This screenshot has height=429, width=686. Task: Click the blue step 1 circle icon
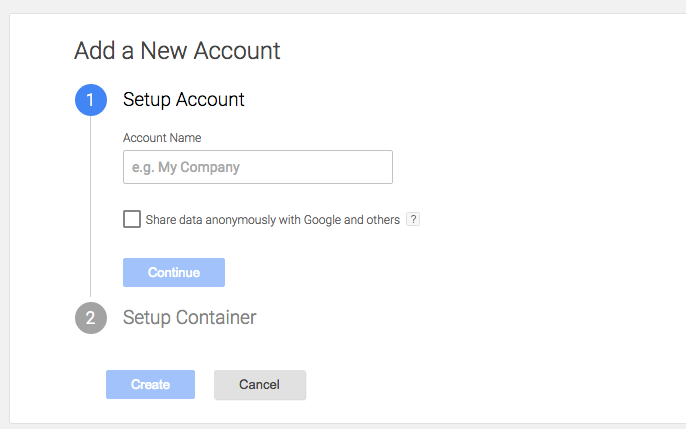[x=91, y=100]
